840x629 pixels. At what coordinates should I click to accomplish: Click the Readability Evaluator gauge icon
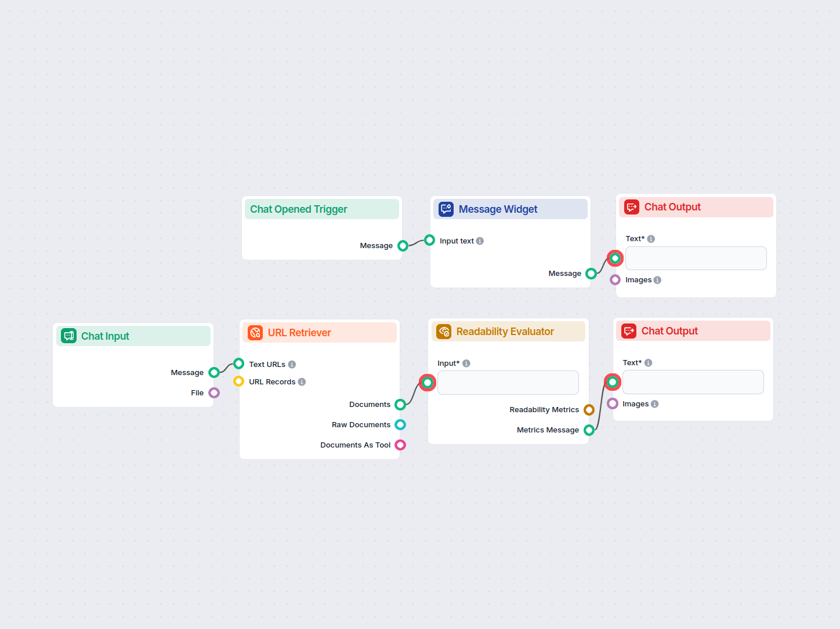click(444, 331)
